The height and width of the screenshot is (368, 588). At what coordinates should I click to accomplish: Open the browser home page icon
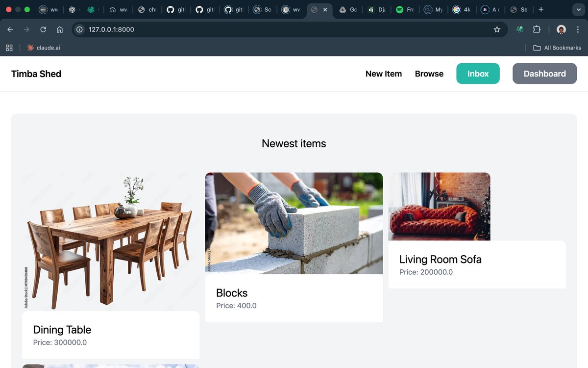60,29
